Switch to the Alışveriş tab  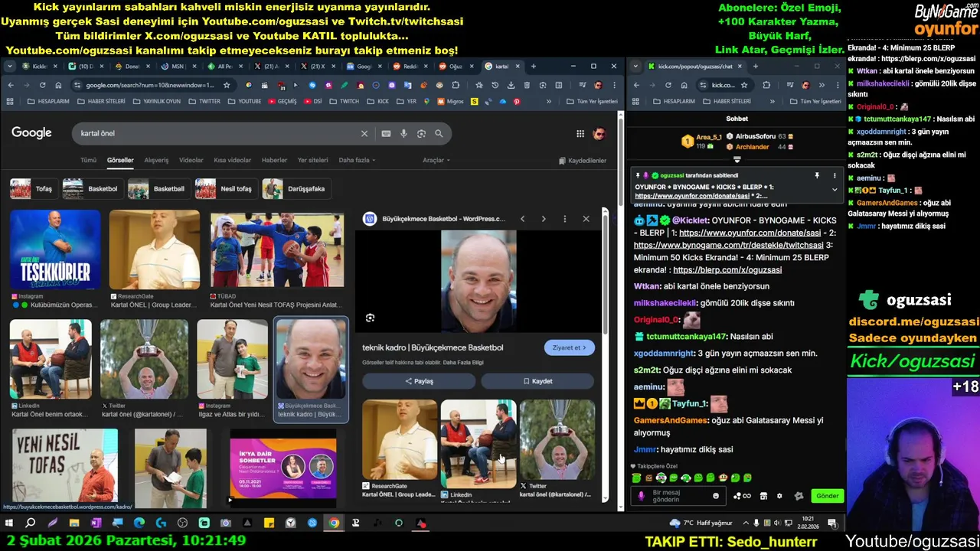[156, 160]
